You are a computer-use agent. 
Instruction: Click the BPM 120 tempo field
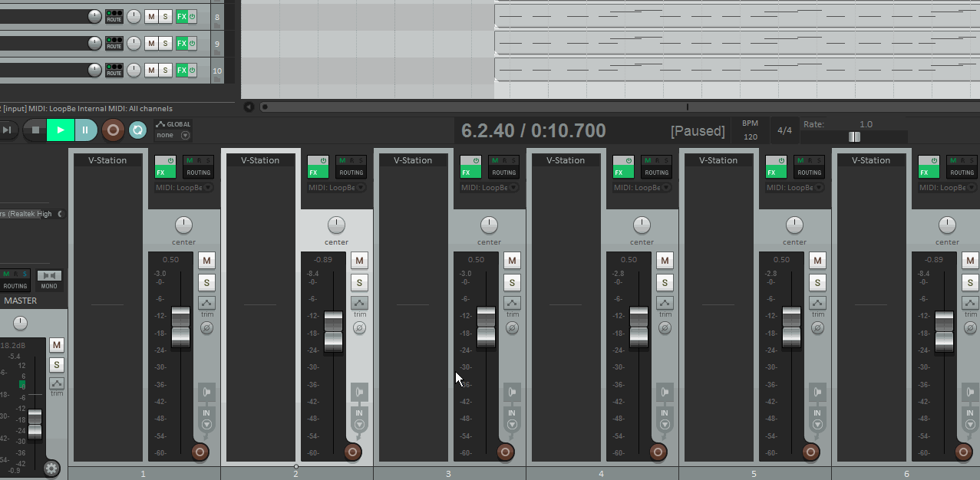[750, 130]
